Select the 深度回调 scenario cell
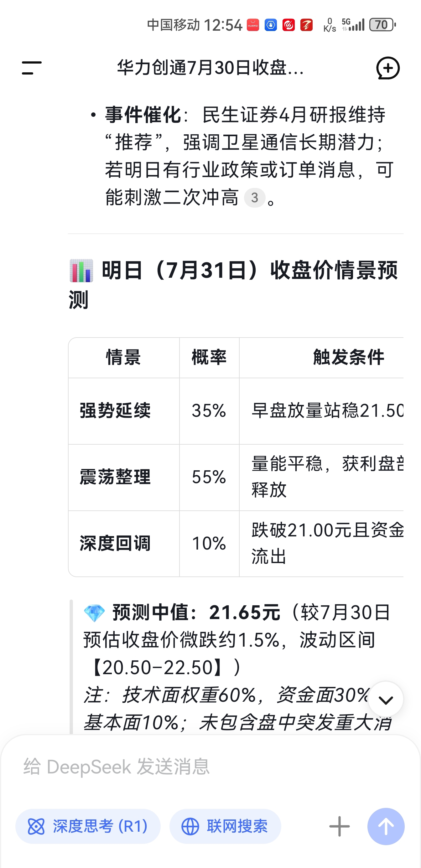The width and height of the screenshot is (421, 868). [x=124, y=544]
